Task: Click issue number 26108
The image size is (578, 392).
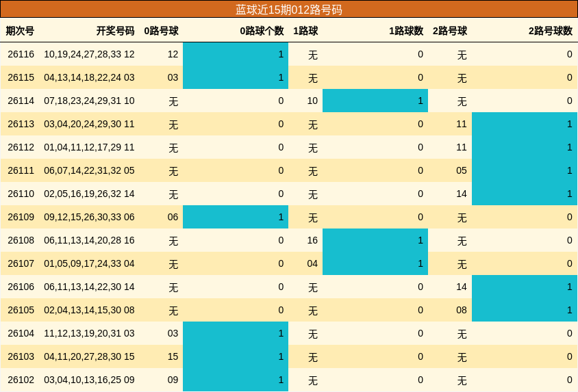Action: pyautogui.click(x=21, y=240)
